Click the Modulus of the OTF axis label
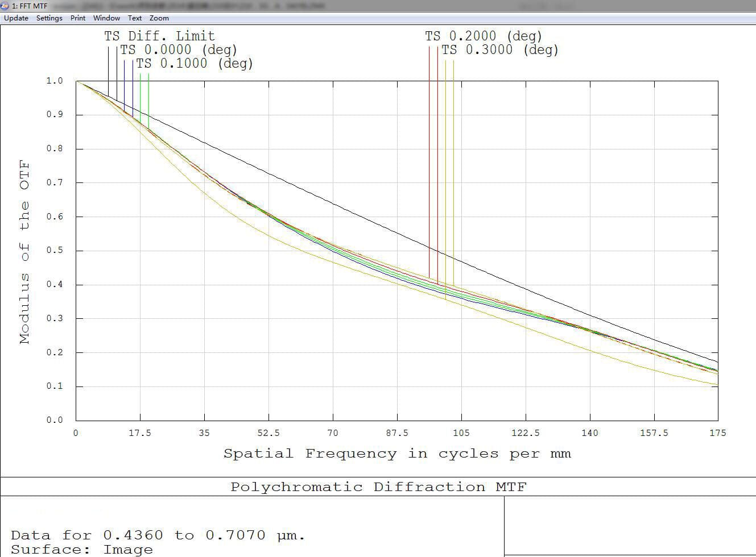756x557 pixels. 24,252
